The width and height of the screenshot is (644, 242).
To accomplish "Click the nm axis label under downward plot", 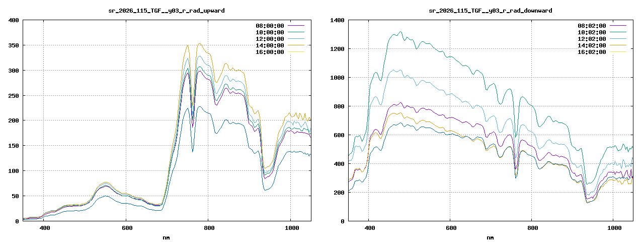I will tap(490, 237).
